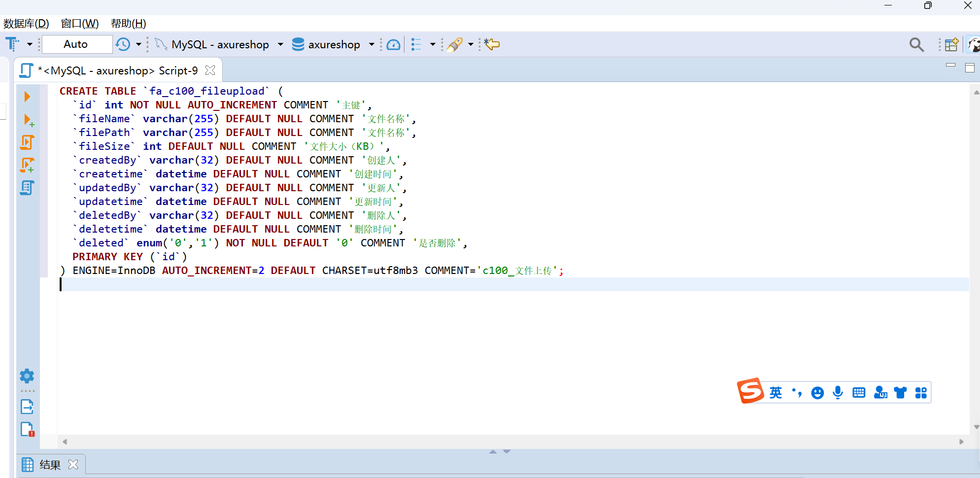
Task: Click the panel collapse down arrow
Action: click(x=507, y=451)
